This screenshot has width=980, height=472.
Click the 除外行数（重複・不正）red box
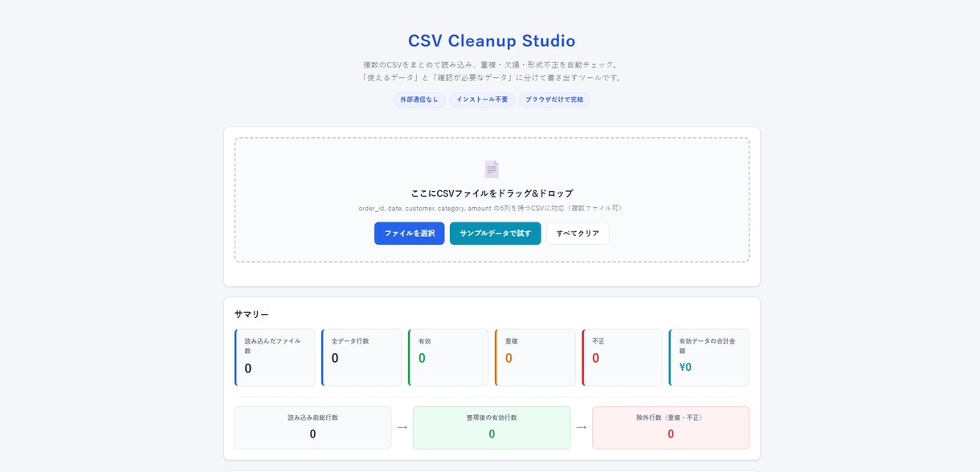pyautogui.click(x=671, y=428)
